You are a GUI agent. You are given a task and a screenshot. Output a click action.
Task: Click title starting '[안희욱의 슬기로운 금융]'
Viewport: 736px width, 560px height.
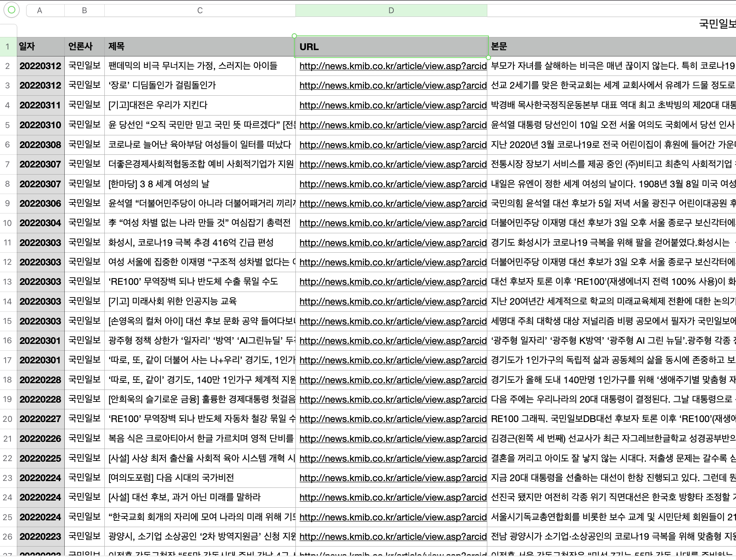coord(202,399)
